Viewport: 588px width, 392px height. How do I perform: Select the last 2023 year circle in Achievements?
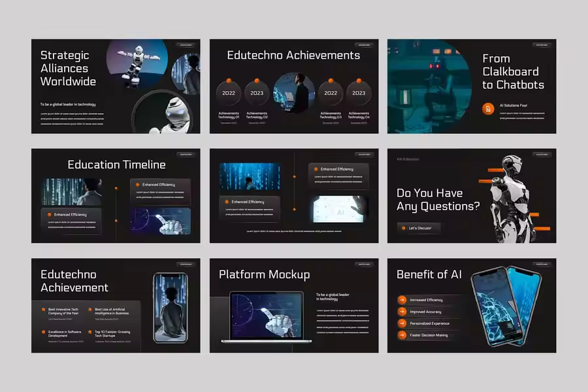pos(359,93)
